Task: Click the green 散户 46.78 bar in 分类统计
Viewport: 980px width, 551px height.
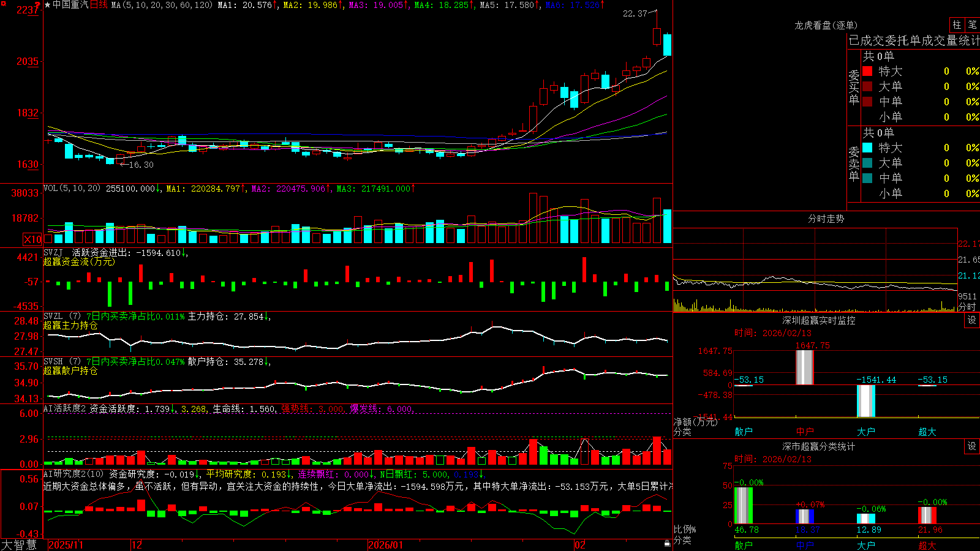Action: [744, 506]
